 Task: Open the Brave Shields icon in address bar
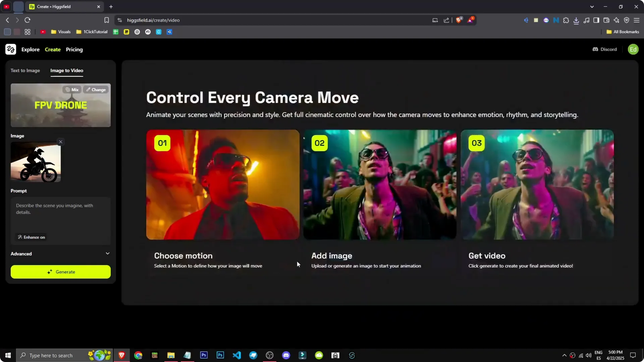point(459,20)
